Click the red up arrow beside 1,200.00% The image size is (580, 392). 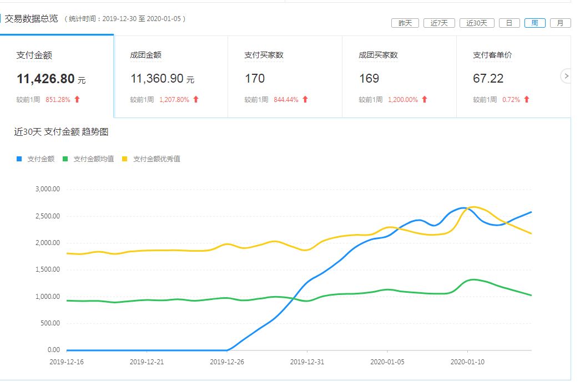[425, 99]
